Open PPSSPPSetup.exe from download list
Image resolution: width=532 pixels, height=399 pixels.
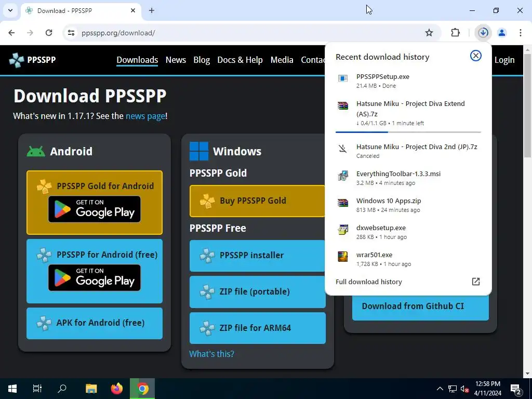(x=408, y=81)
